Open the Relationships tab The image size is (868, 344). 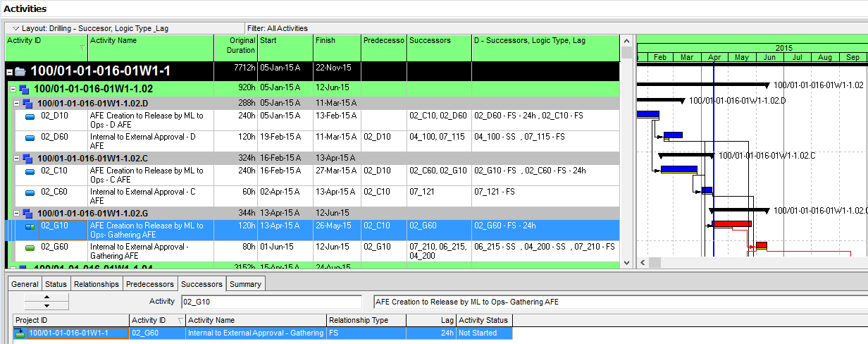pyautogui.click(x=96, y=284)
